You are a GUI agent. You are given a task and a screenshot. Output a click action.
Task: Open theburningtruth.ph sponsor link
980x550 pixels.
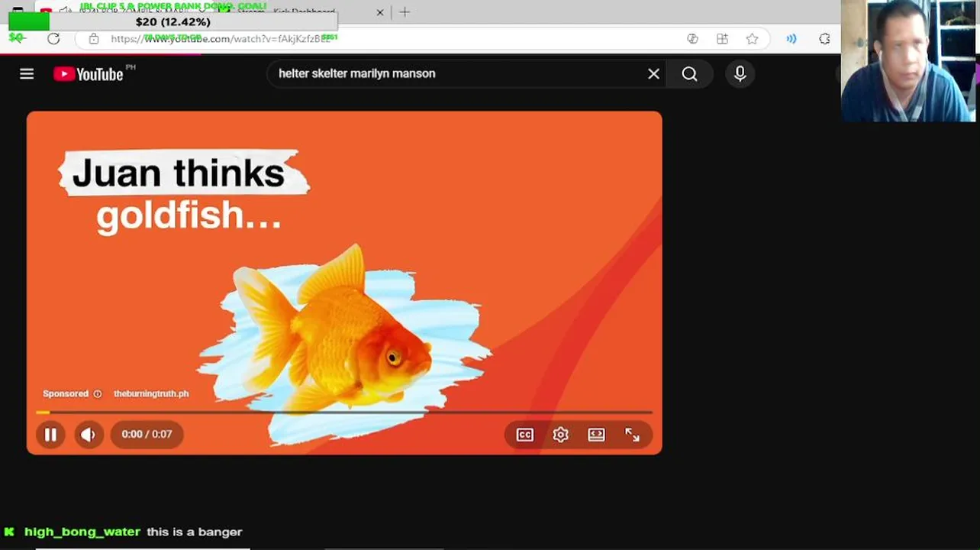click(x=151, y=394)
